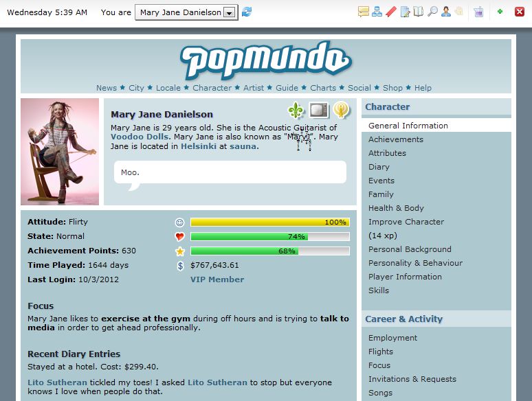532x401 pixels.
Task: Open Focus link in Career & Activity sidebar
Action: coord(379,365)
